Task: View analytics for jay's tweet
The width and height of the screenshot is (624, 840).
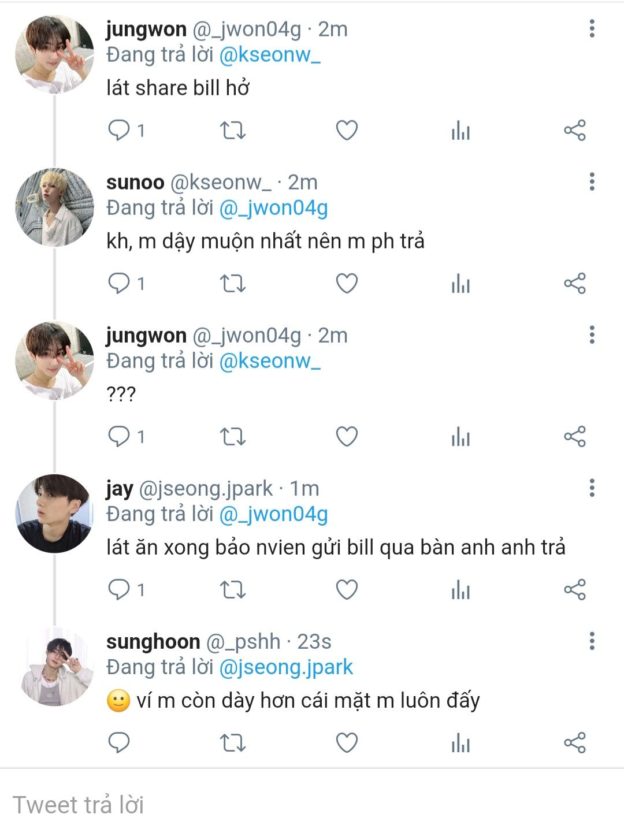Action: pos(460,590)
